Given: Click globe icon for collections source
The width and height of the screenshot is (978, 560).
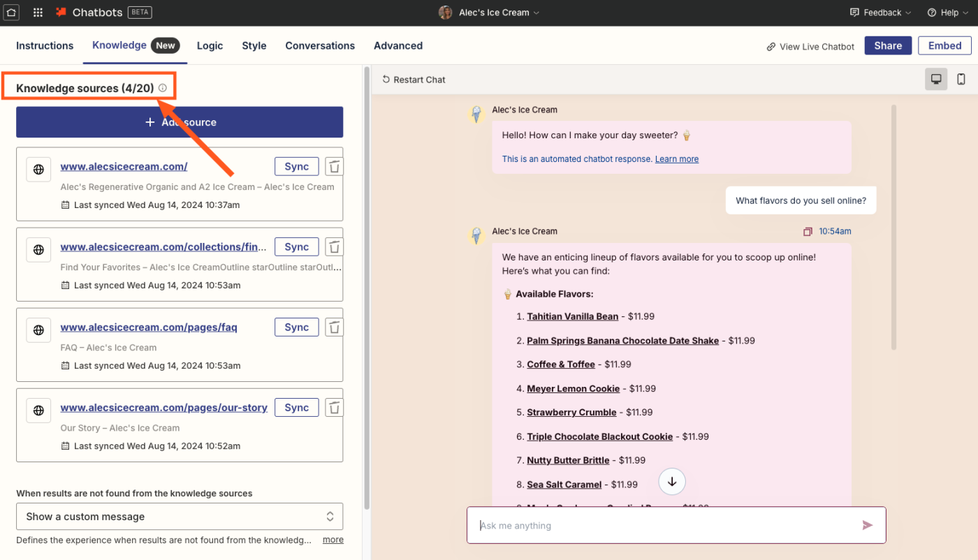Looking at the screenshot, I should 39,250.
